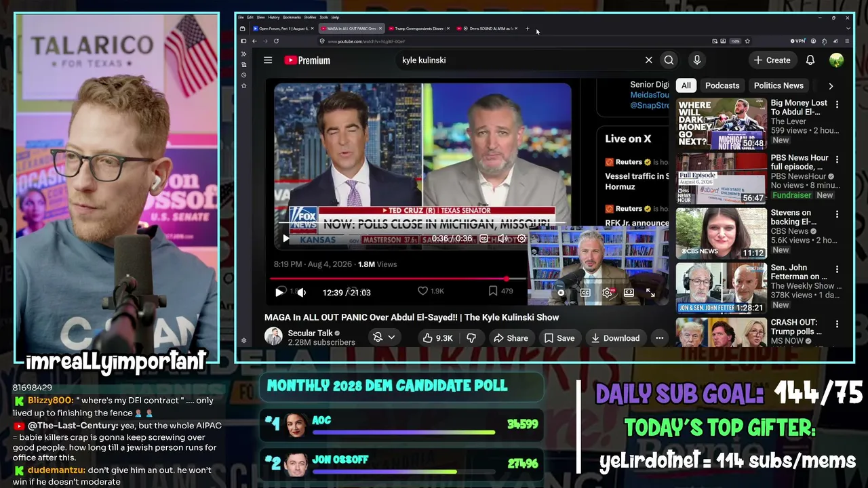Open 'Big Money Lost To Abdul El-' video title

(799, 107)
